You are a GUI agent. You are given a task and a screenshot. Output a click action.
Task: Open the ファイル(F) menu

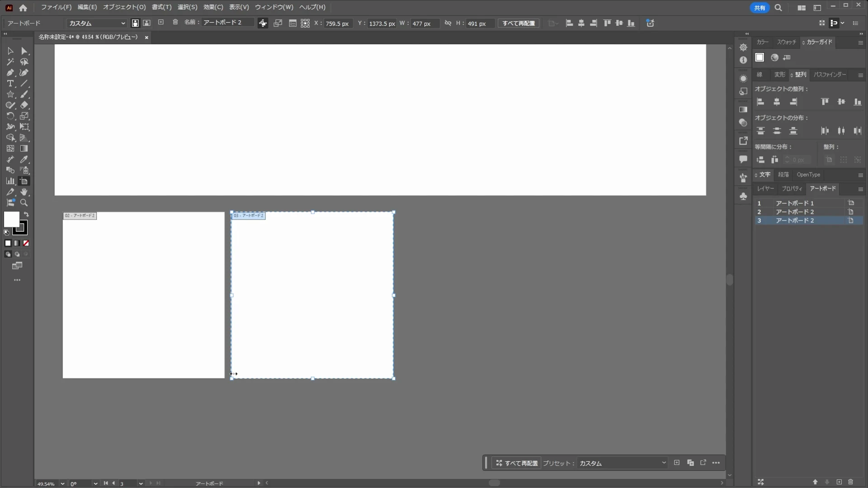[56, 7]
